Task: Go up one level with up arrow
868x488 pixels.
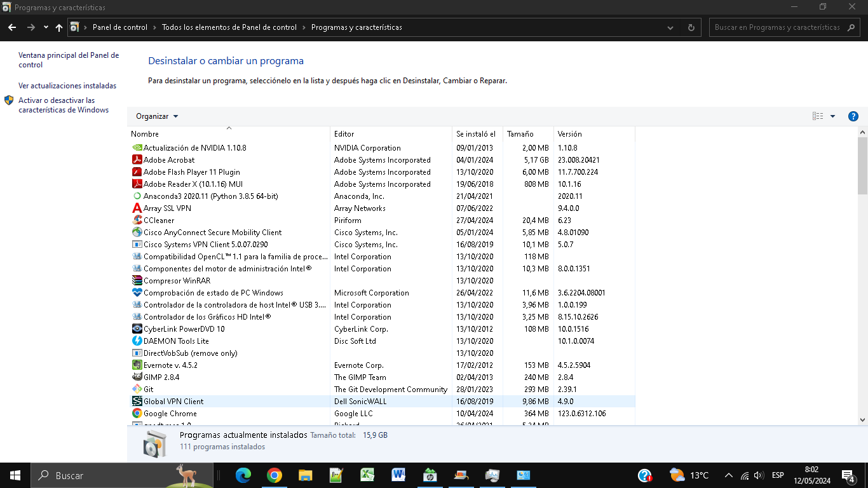Action: (x=59, y=27)
